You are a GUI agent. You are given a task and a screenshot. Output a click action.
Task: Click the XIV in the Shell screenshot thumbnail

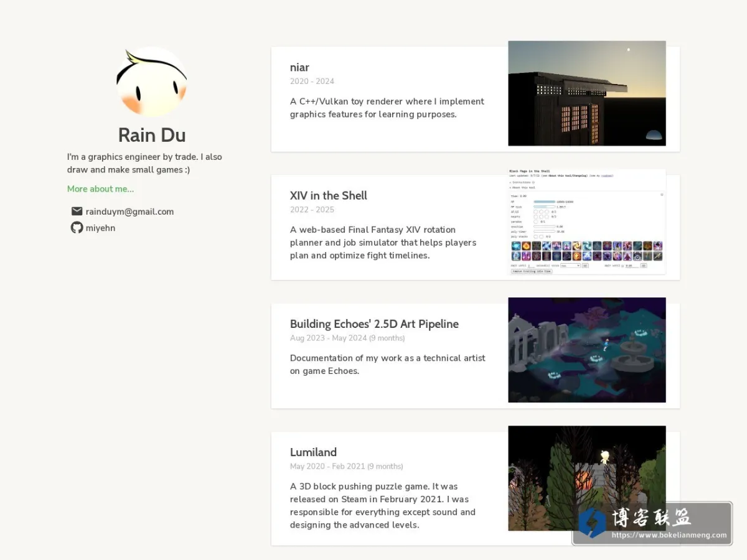point(587,222)
